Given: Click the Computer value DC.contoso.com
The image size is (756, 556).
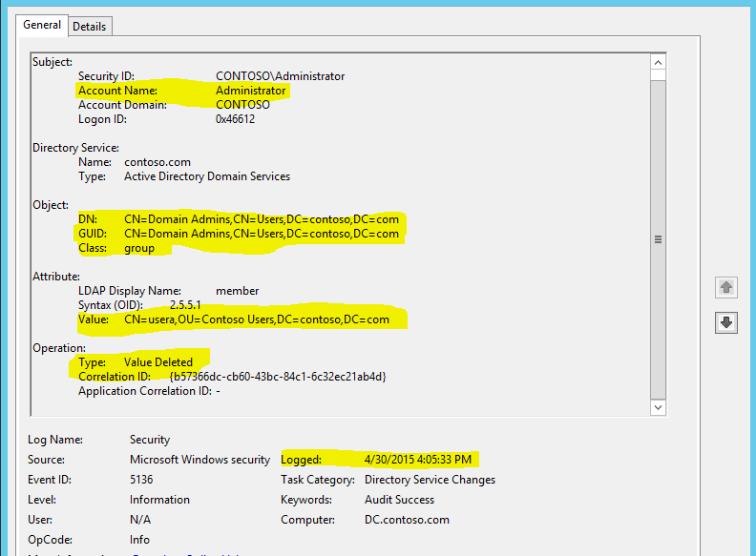Looking at the screenshot, I should click(x=407, y=520).
